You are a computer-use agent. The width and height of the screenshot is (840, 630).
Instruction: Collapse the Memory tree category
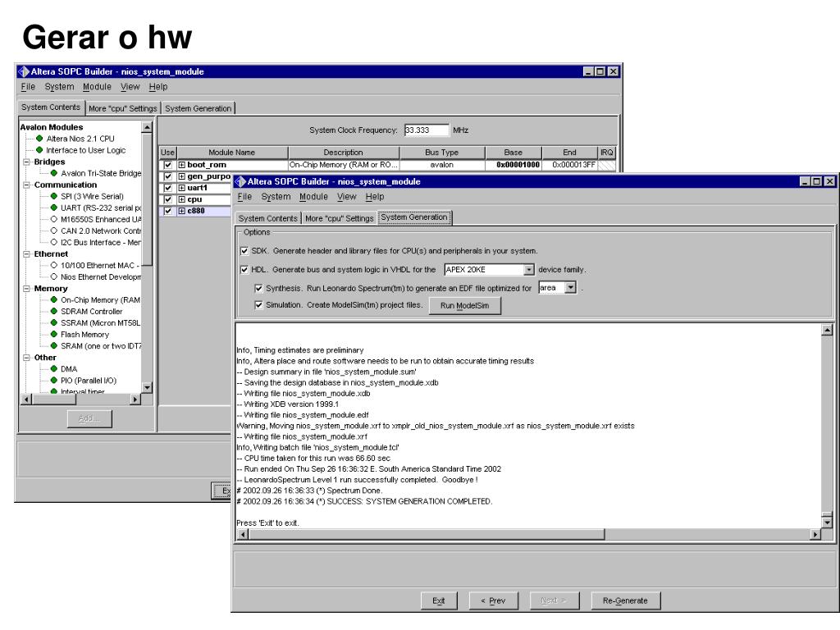pyautogui.click(x=26, y=288)
